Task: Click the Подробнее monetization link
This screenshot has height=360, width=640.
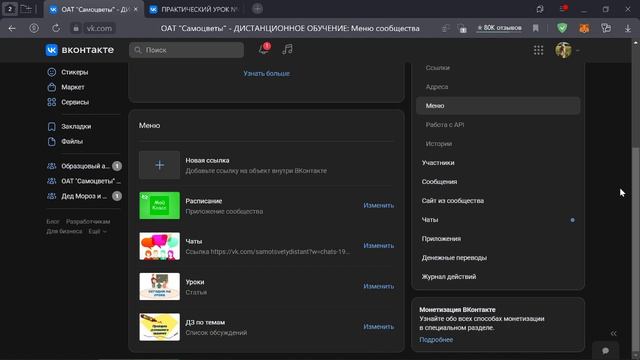Action: pyautogui.click(x=436, y=340)
